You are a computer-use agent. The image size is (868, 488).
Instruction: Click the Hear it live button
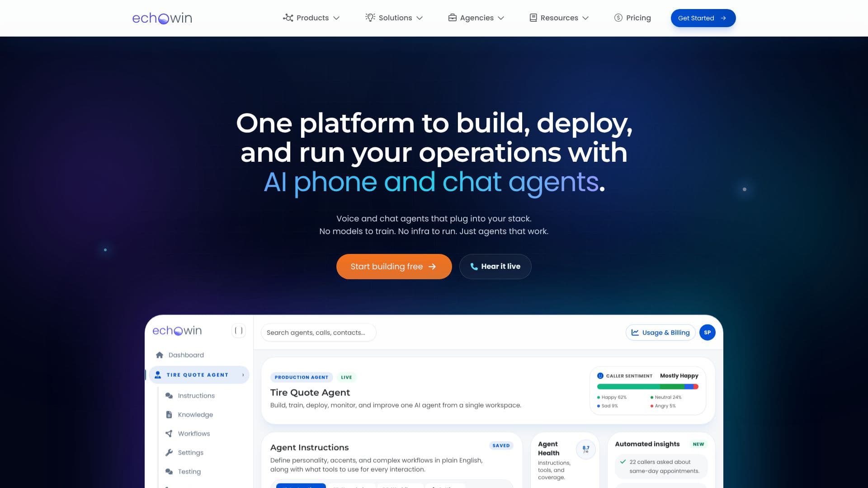(x=495, y=267)
